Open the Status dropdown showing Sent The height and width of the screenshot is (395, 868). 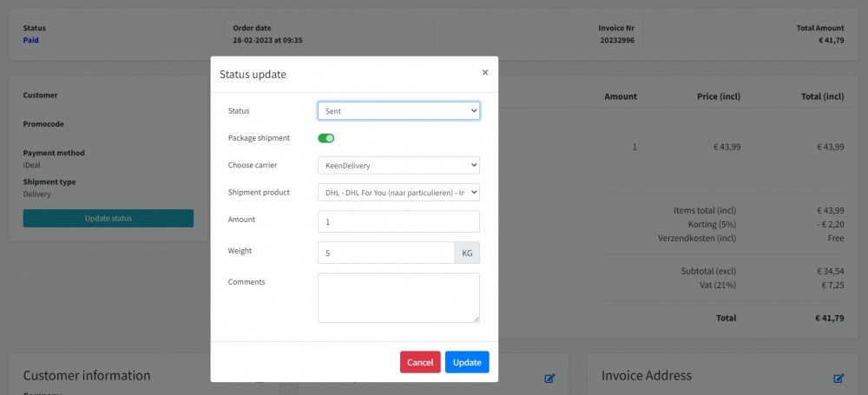[398, 111]
